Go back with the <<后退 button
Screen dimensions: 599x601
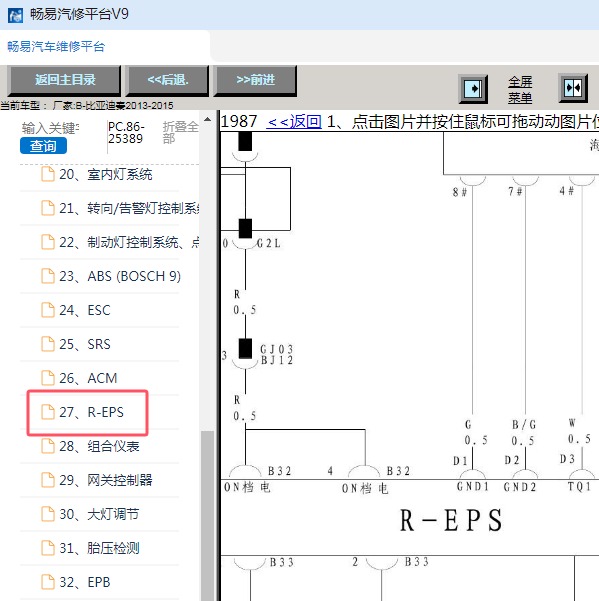click(167, 80)
